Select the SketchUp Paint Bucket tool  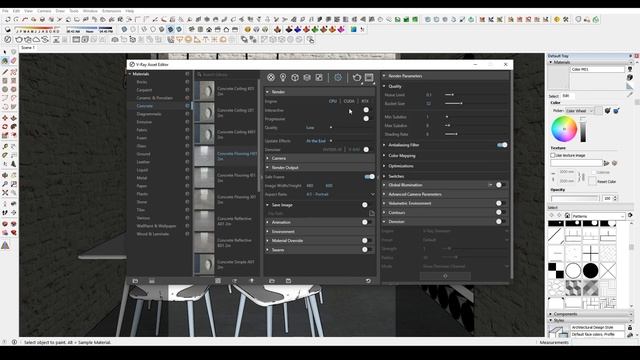coord(5,61)
